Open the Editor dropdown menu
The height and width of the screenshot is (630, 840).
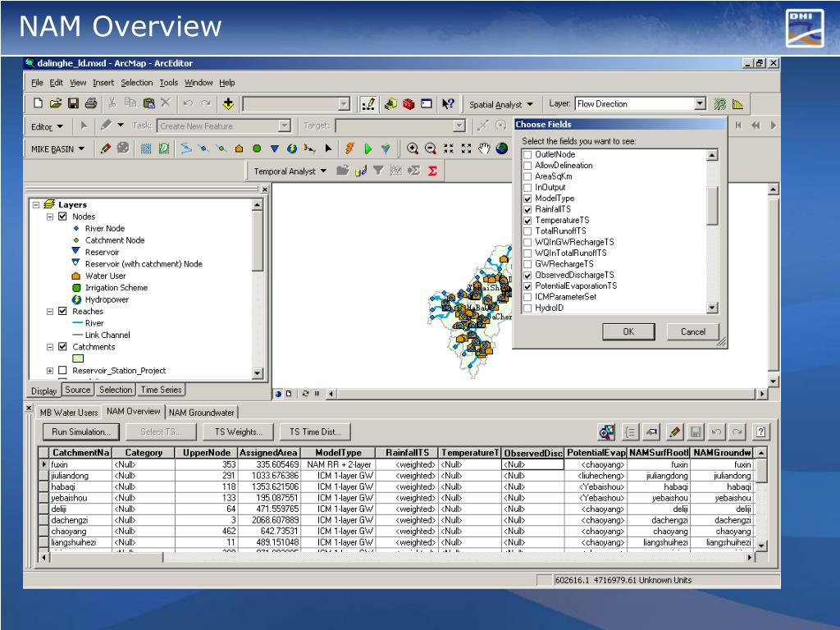point(47,127)
